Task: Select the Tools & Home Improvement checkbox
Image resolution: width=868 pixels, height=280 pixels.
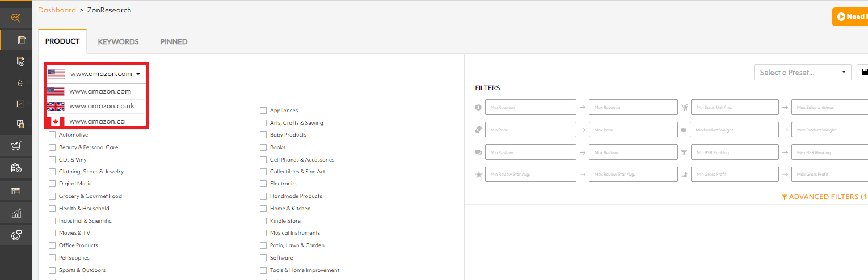Action: (263, 270)
